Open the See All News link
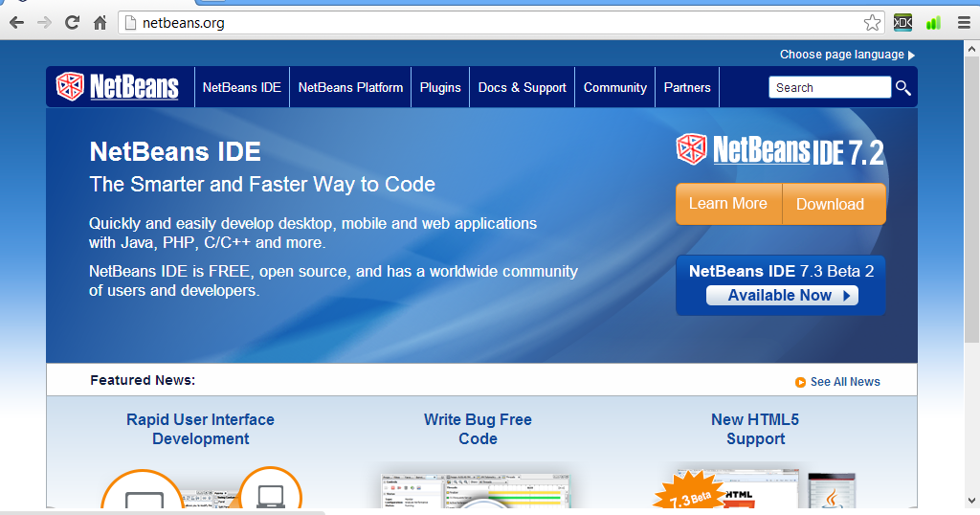The image size is (980, 515). (845, 382)
